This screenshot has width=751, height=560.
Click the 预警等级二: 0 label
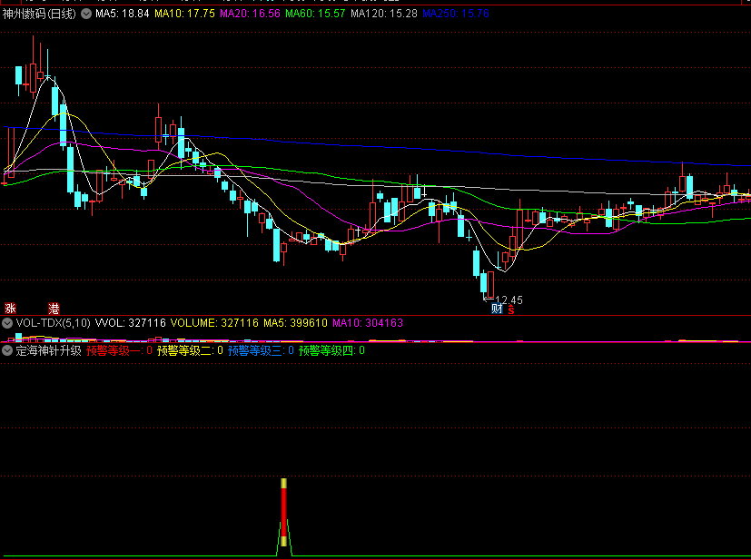coord(190,351)
